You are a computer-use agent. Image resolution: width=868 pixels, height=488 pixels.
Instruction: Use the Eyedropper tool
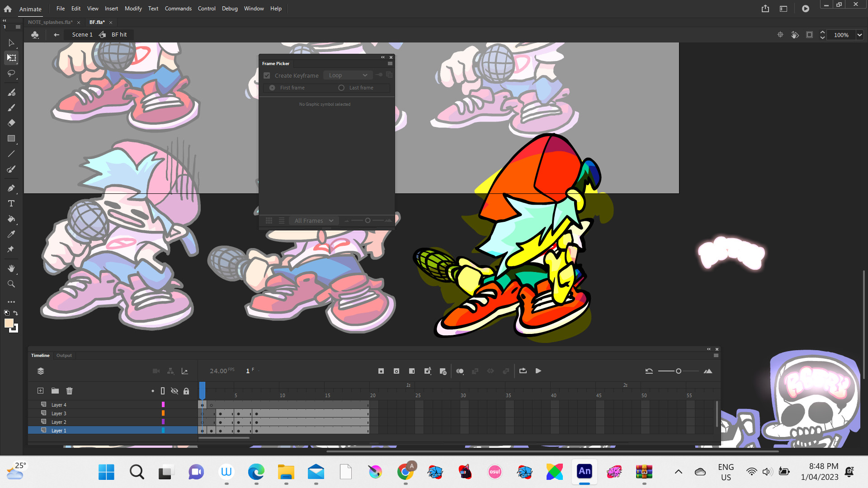(x=11, y=234)
